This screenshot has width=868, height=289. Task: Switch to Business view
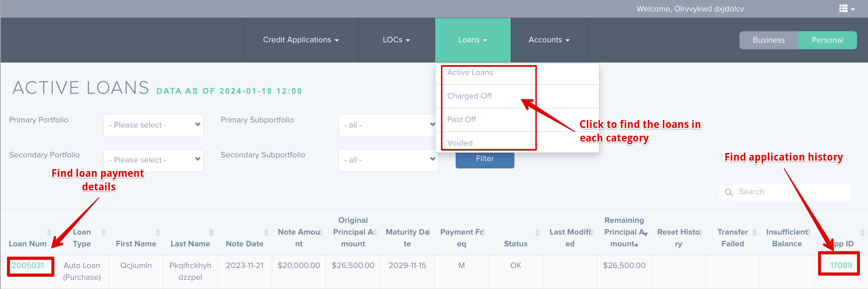(x=768, y=40)
